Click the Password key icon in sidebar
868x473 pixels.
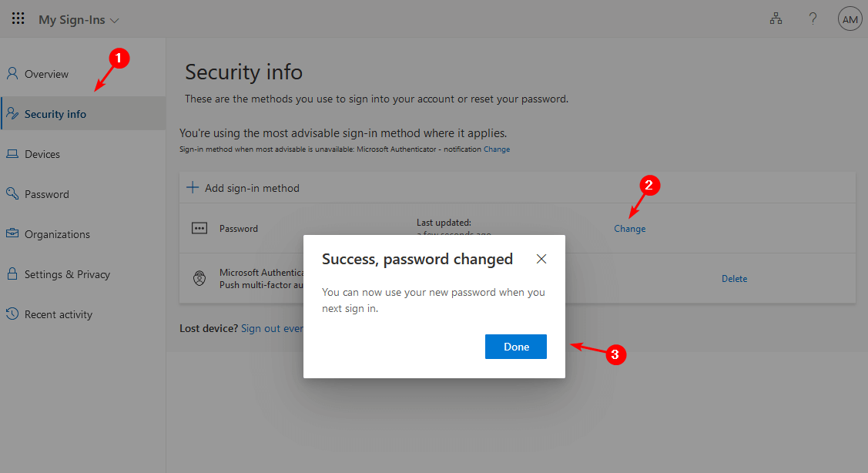(12, 194)
